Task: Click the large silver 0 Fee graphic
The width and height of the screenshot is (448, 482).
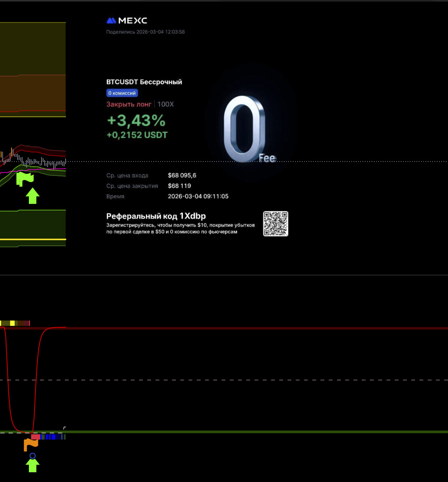Action: coord(244,129)
